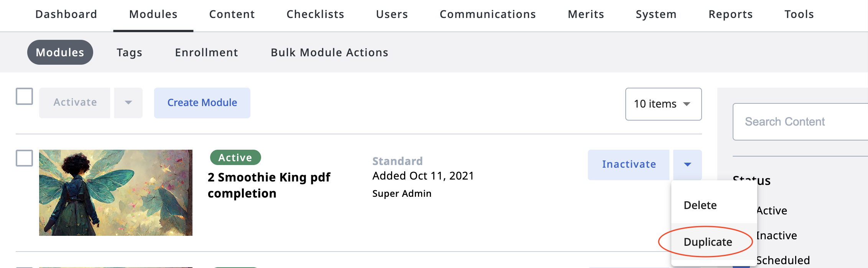Open the 10 items per page dropdown
Image resolution: width=868 pixels, height=268 pixels.
tap(663, 104)
